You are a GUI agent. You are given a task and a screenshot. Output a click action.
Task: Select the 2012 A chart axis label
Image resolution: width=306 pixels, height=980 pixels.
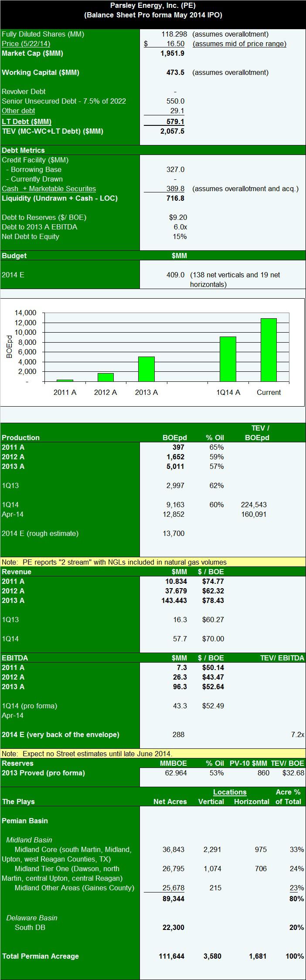coord(105,392)
